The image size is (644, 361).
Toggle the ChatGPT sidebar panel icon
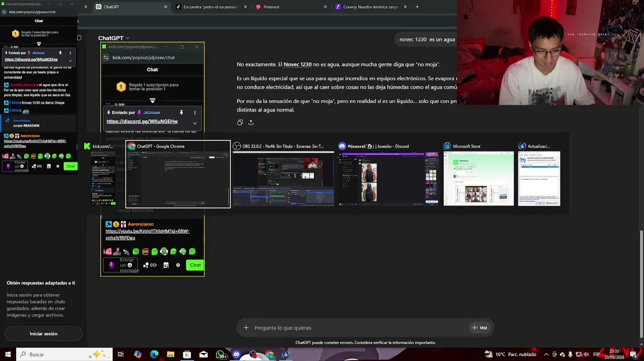tap(79, 38)
